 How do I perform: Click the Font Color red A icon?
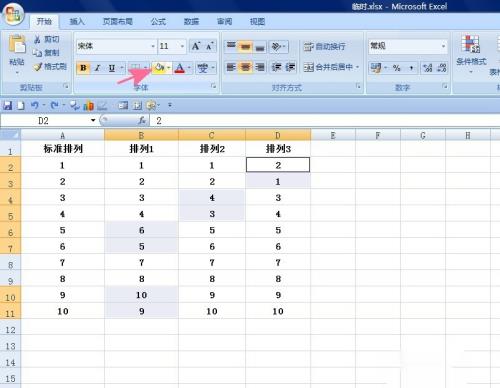point(180,68)
